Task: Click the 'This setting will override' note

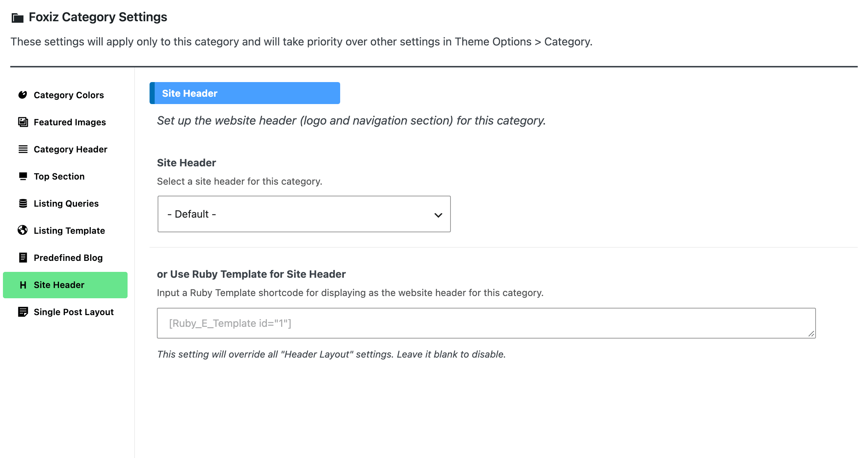Action: pos(331,354)
